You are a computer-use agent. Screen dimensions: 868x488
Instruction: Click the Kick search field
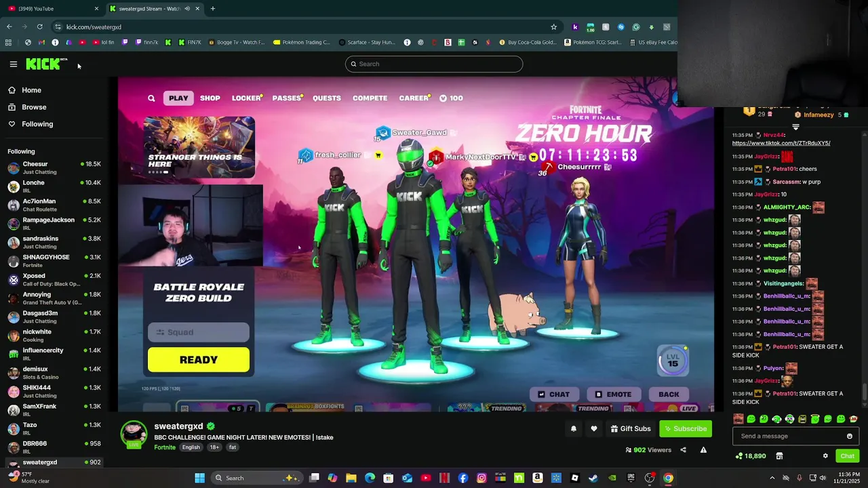pyautogui.click(x=434, y=64)
